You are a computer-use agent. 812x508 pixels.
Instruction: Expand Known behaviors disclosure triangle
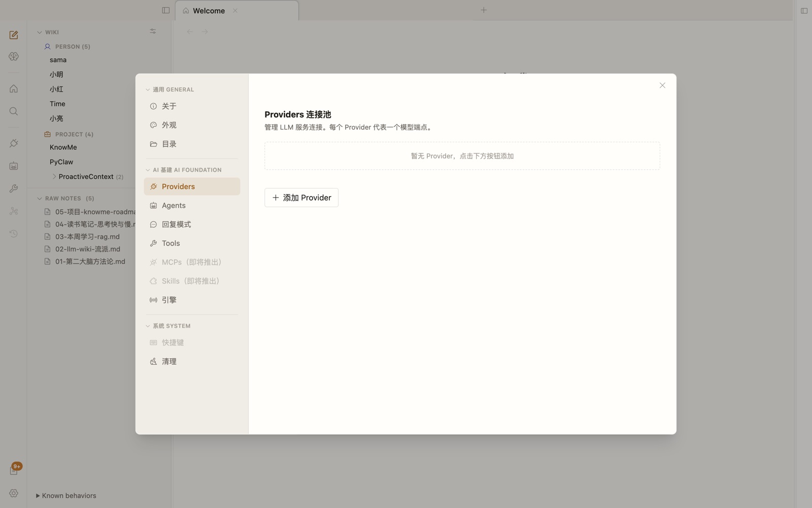(38, 496)
